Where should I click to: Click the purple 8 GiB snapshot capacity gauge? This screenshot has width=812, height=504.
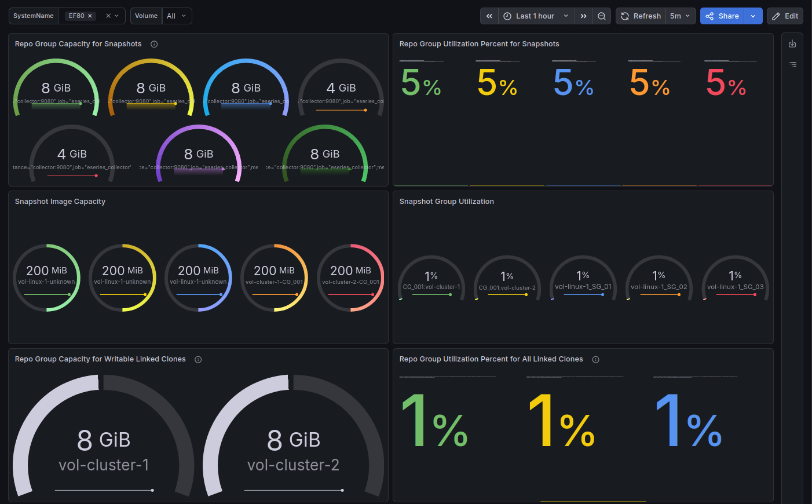click(x=199, y=154)
